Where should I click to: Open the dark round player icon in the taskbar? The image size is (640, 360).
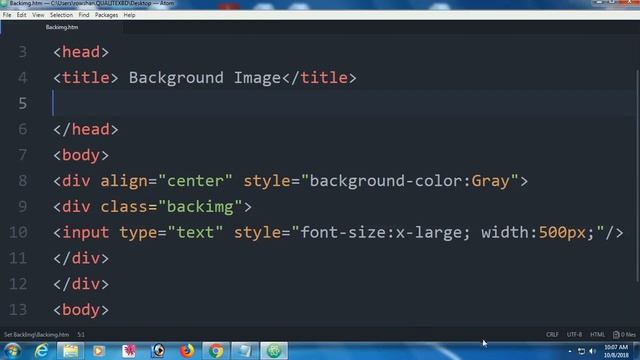(x=158, y=351)
